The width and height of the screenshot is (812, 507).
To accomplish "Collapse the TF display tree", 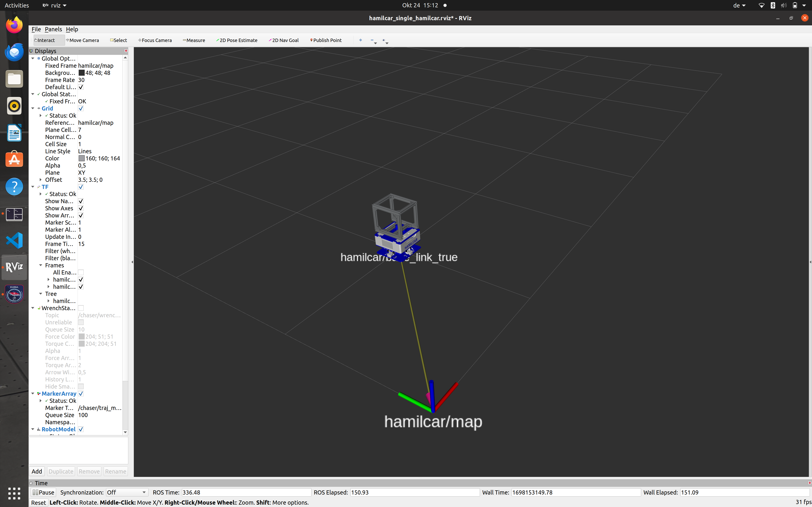I will tap(33, 187).
